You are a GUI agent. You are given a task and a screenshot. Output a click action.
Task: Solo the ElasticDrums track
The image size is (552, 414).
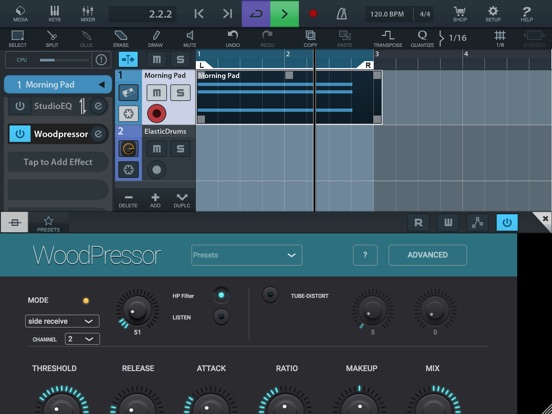click(x=180, y=149)
